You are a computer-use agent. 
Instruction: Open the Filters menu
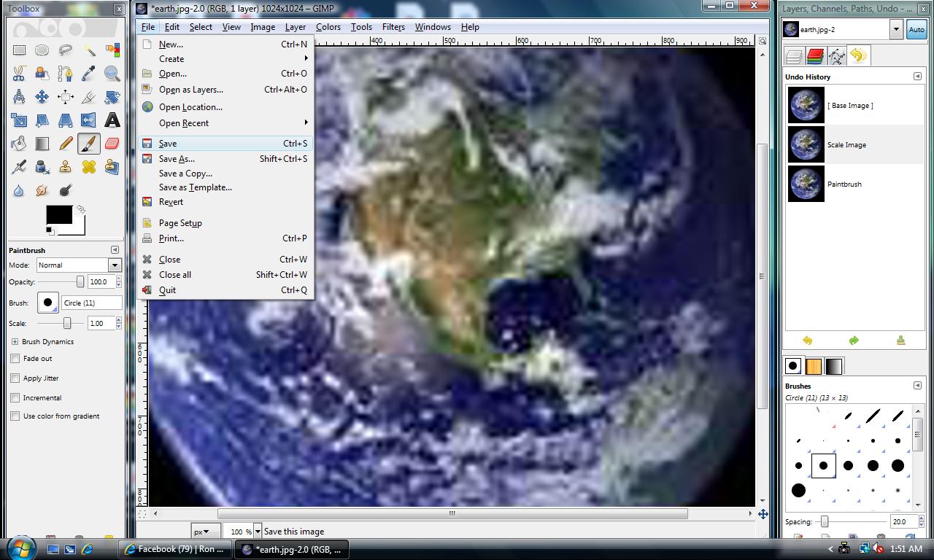click(393, 27)
